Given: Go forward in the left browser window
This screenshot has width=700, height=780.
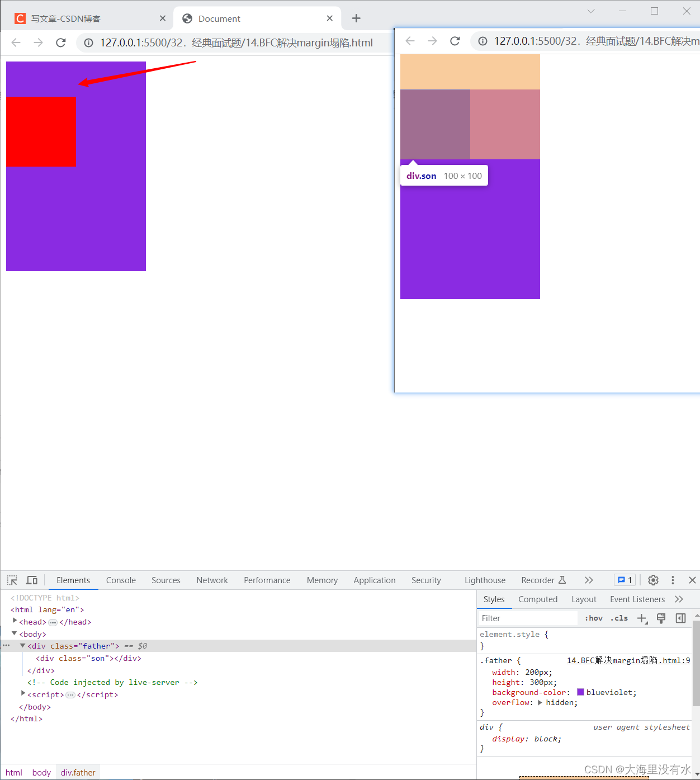Looking at the screenshot, I should (38, 42).
